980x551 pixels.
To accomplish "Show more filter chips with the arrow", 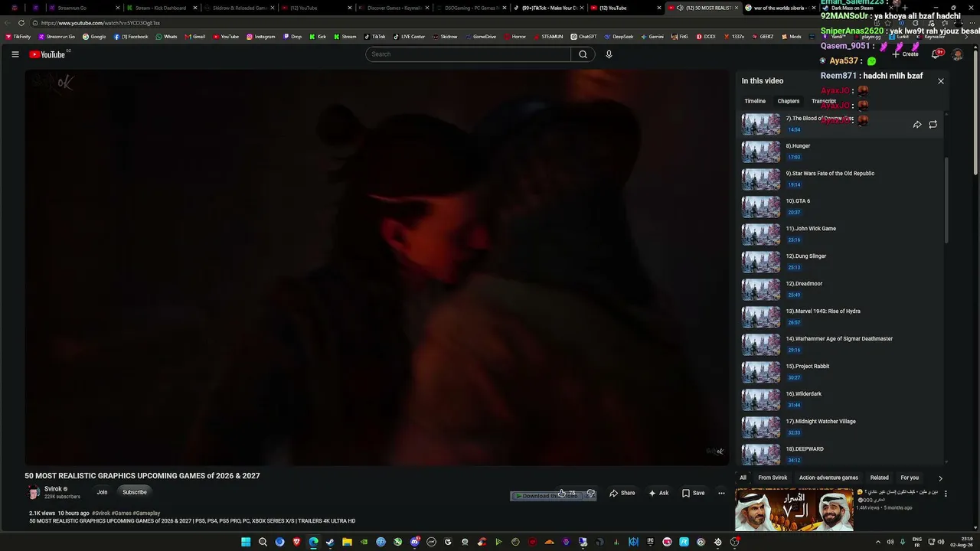I will [941, 478].
